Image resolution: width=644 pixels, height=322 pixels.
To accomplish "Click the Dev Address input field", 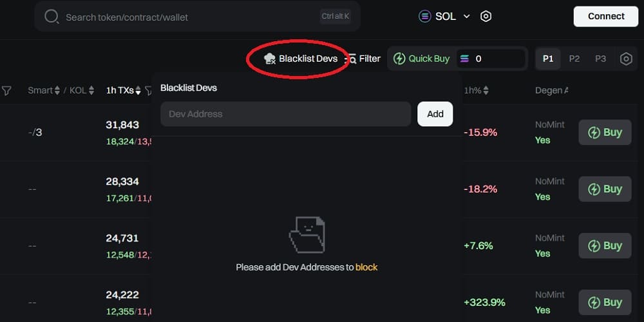I will tap(285, 114).
